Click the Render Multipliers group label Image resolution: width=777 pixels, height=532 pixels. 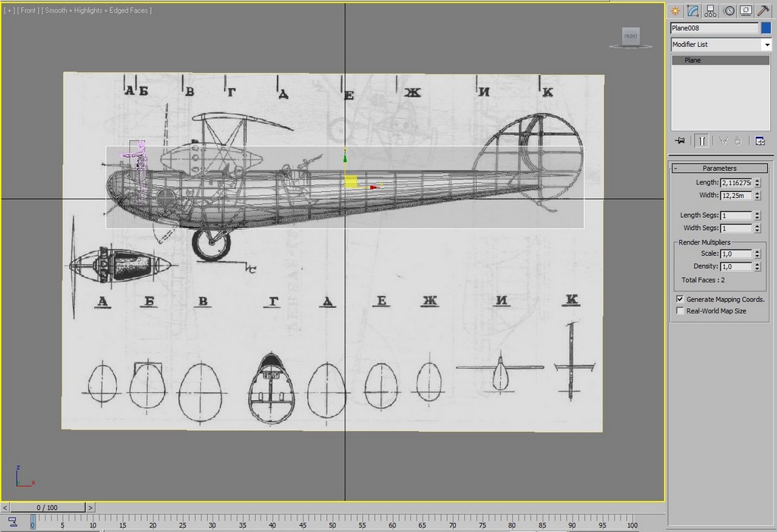click(704, 242)
